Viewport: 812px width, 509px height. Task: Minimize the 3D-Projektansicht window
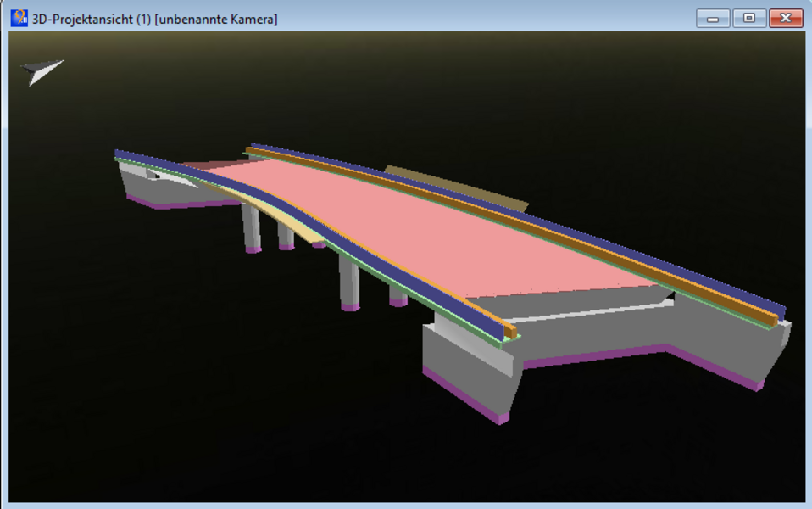point(713,18)
